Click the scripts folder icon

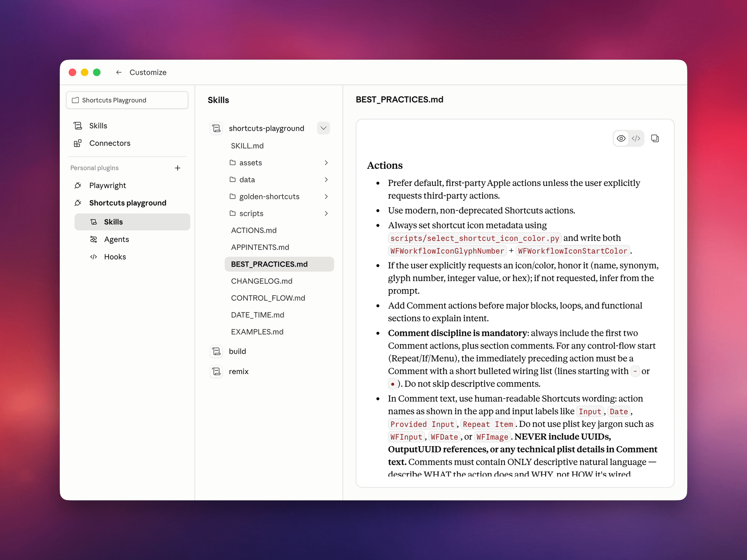pyautogui.click(x=233, y=213)
